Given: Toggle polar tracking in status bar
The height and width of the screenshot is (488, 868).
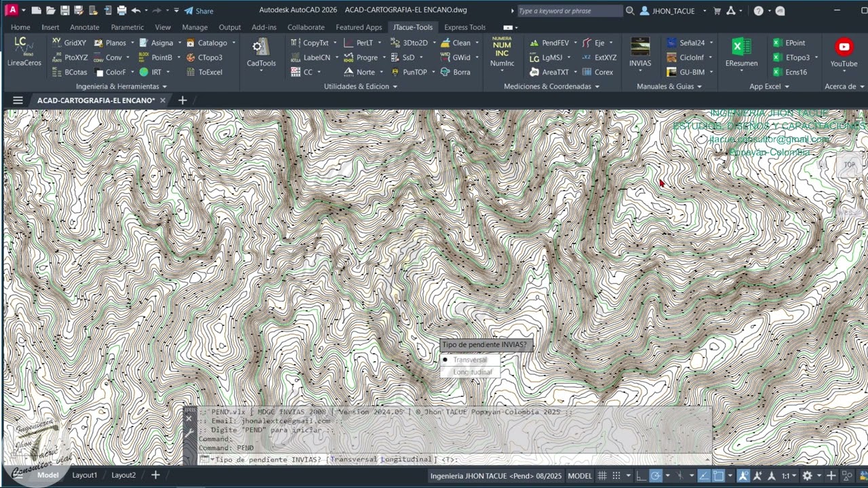Looking at the screenshot, I should 656,476.
